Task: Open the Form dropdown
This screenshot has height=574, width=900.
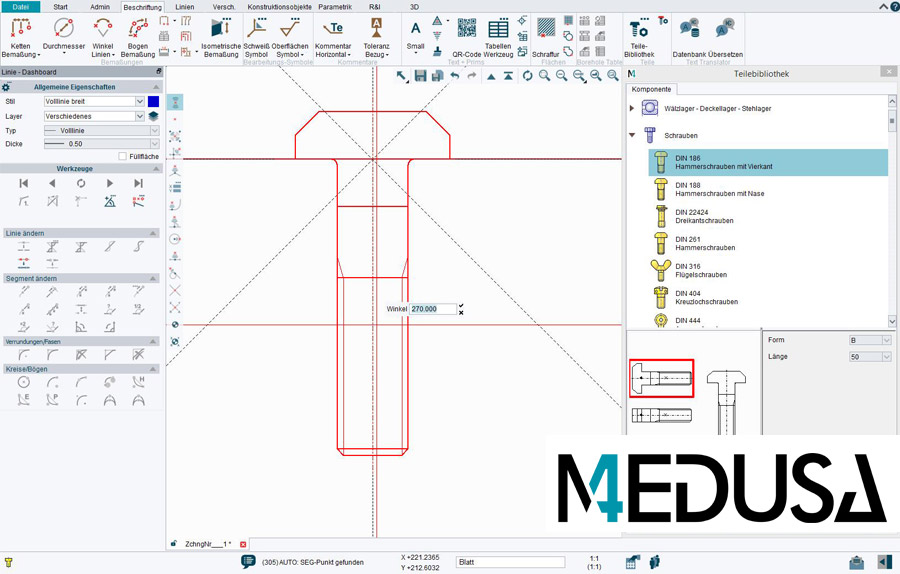Action: [887, 340]
